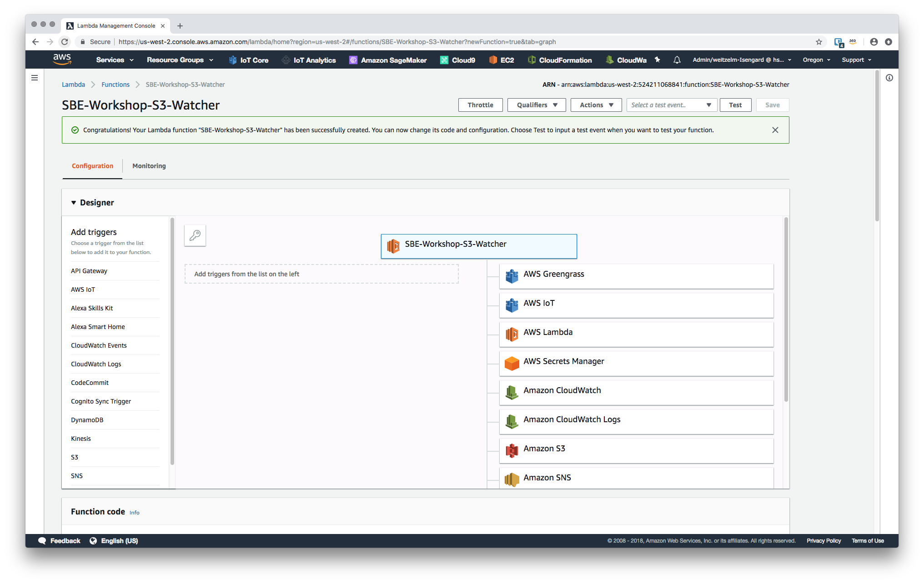Select the AWS Secrets Manager resource card
Screen dimensions: 924x584
(637, 364)
